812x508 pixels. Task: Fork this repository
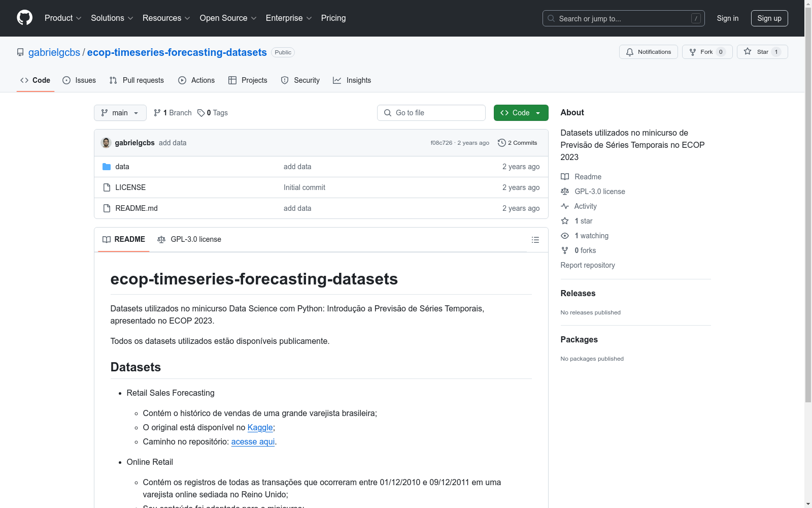coord(707,52)
